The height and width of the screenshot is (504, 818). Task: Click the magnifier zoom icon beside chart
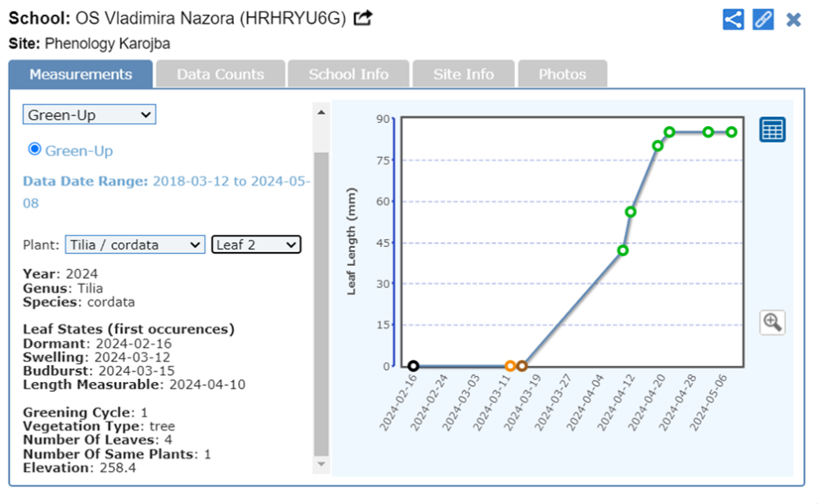(772, 322)
